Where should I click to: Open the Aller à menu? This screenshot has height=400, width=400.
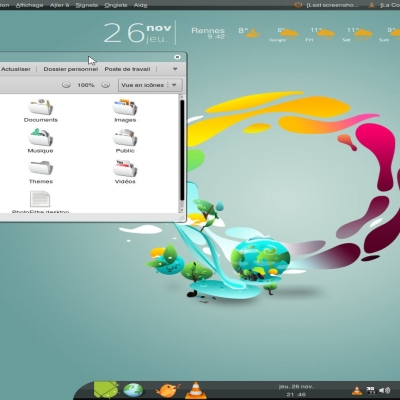click(x=59, y=5)
